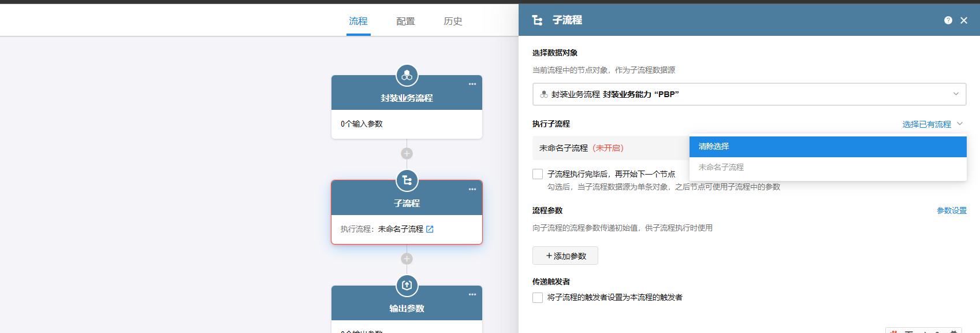Click the 子流程 node circle icon
Image resolution: width=980 pixels, height=333 pixels.
click(407, 181)
